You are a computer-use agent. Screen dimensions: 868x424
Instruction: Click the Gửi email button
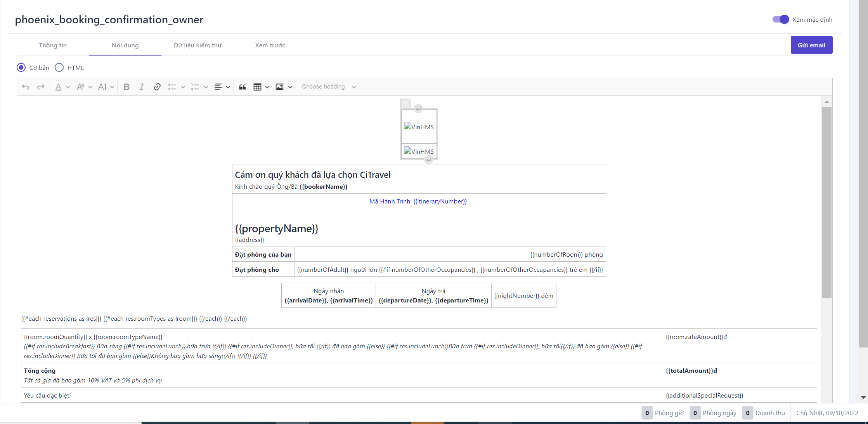811,45
